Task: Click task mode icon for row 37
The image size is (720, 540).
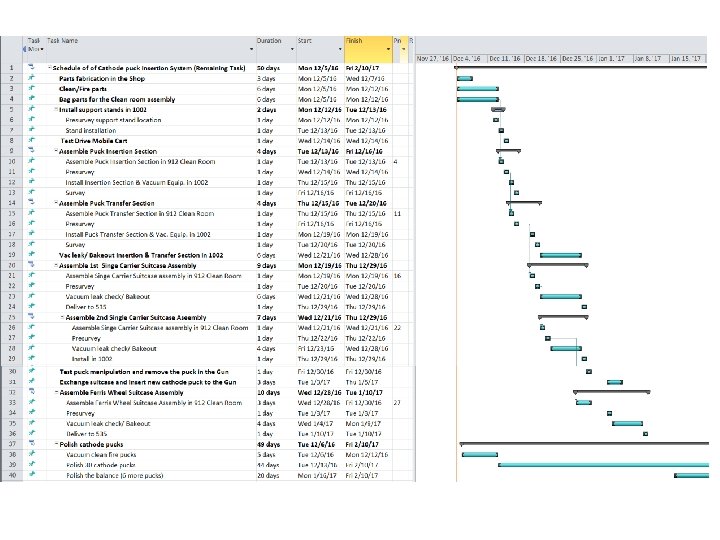Action: 32,444
